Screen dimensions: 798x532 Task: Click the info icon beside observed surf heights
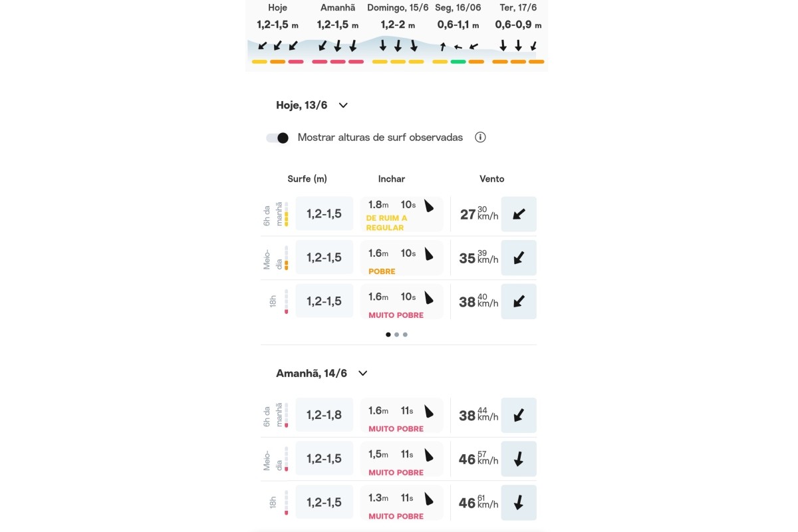[x=480, y=138]
